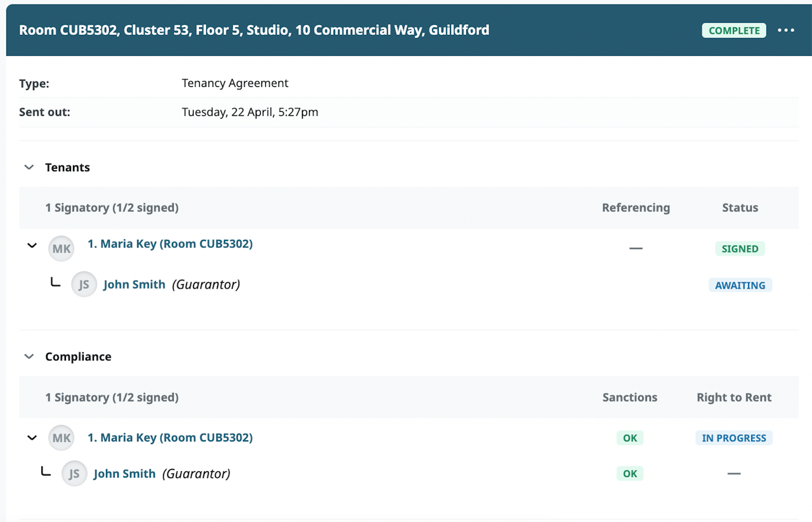Click the SIGNED status badge
This screenshot has width=812, height=522.
click(x=740, y=249)
